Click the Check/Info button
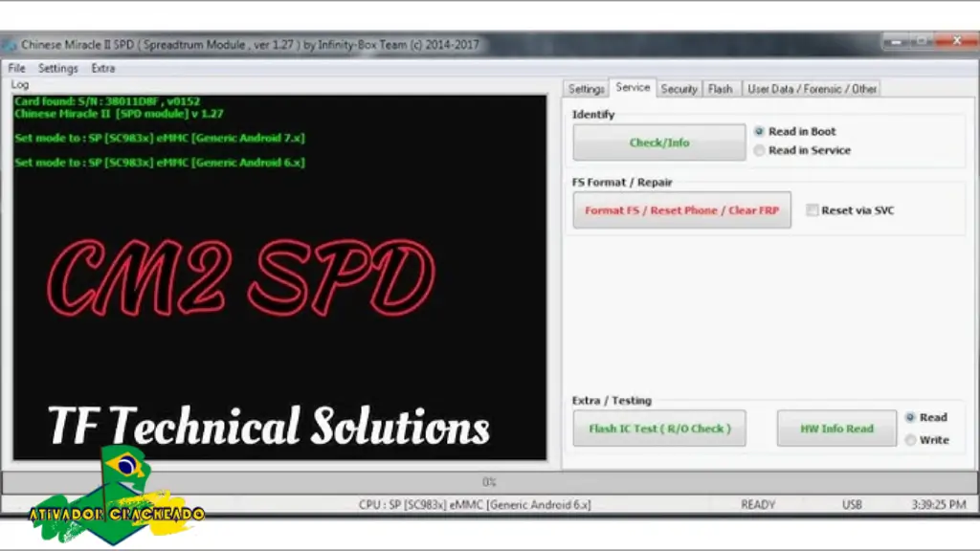980x551 pixels. point(659,143)
